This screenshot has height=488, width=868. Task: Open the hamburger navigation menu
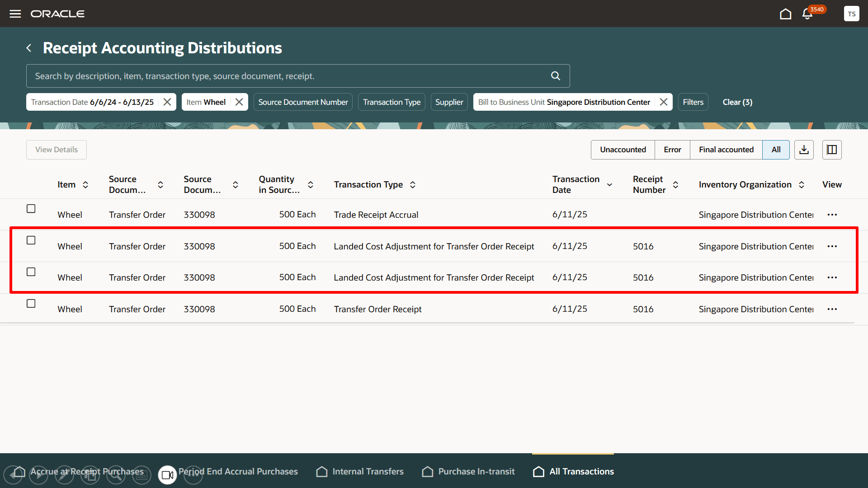15,14
